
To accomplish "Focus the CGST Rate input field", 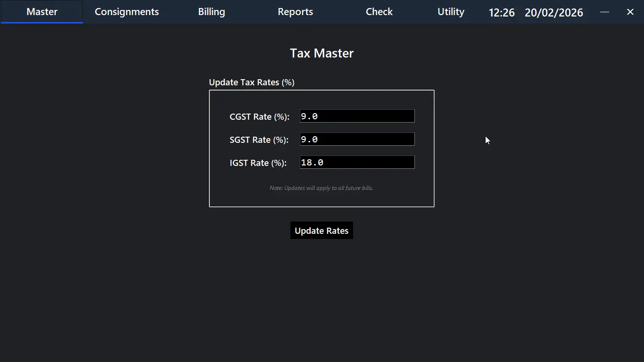I will click(x=357, y=116).
